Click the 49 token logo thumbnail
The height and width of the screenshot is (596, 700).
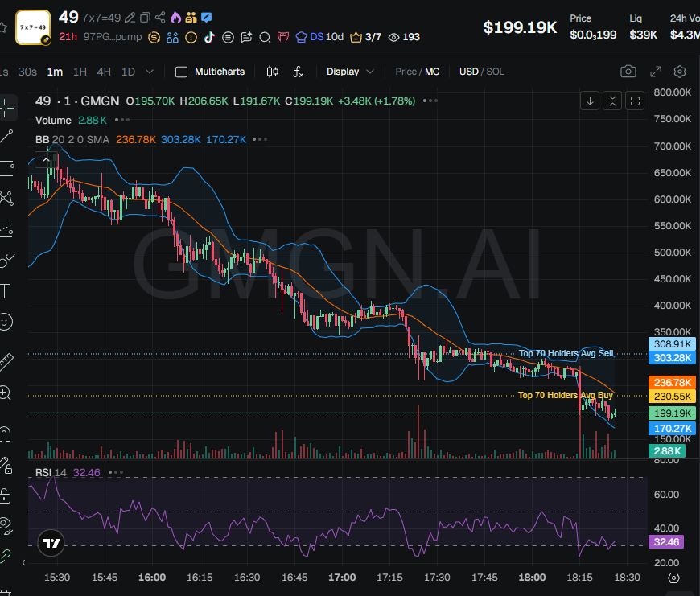(x=33, y=27)
